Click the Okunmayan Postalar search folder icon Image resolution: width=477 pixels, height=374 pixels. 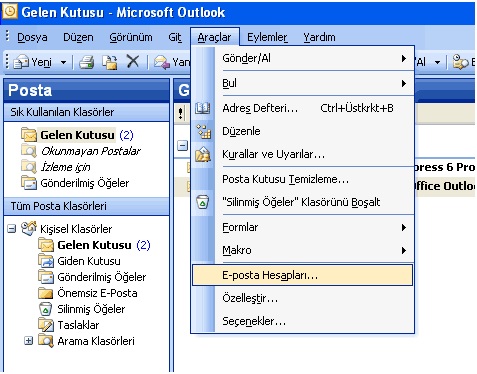tap(29, 151)
